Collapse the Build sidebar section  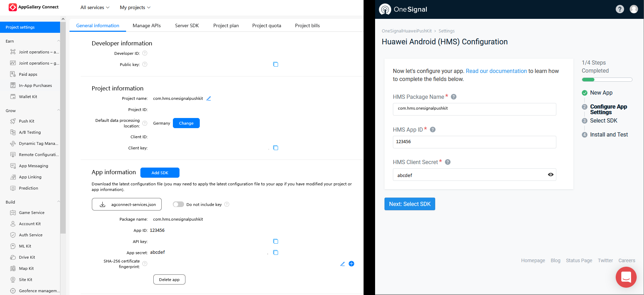(58, 202)
